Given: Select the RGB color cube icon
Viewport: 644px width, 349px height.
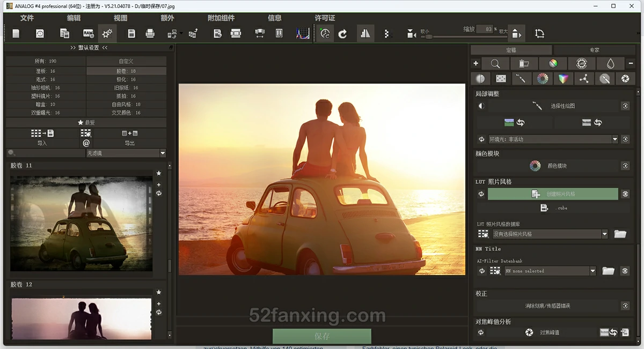Looking at the screenshot, I should [x=563, y=79].
